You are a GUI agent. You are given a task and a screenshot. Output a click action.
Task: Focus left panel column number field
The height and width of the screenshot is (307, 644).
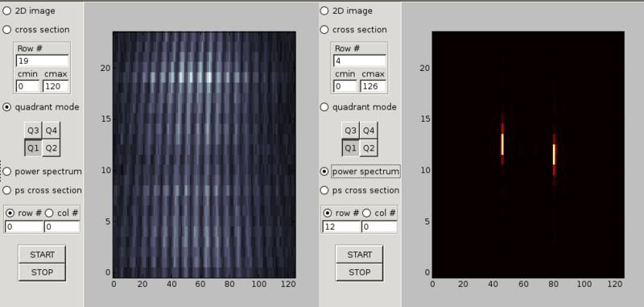(62, 227)
